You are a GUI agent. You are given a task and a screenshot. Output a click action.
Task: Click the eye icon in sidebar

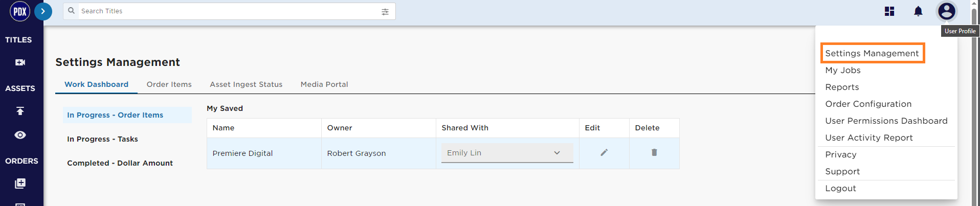pyautogui.click(x=20, y=135)
